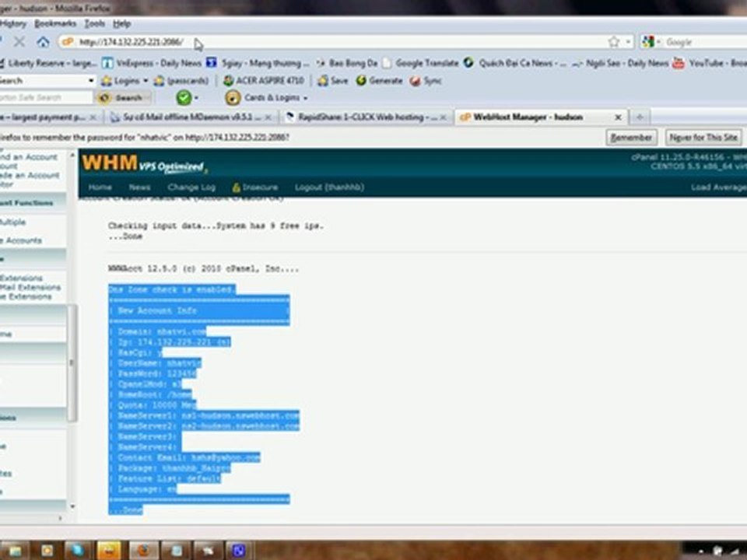
Task: Open the Google Translate bookmark
Action: click(x=420, y=63)
